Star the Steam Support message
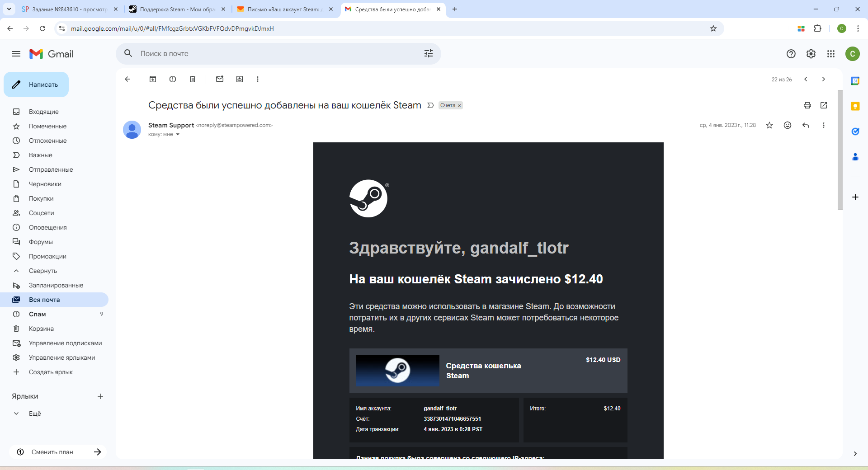 (769, 125)
